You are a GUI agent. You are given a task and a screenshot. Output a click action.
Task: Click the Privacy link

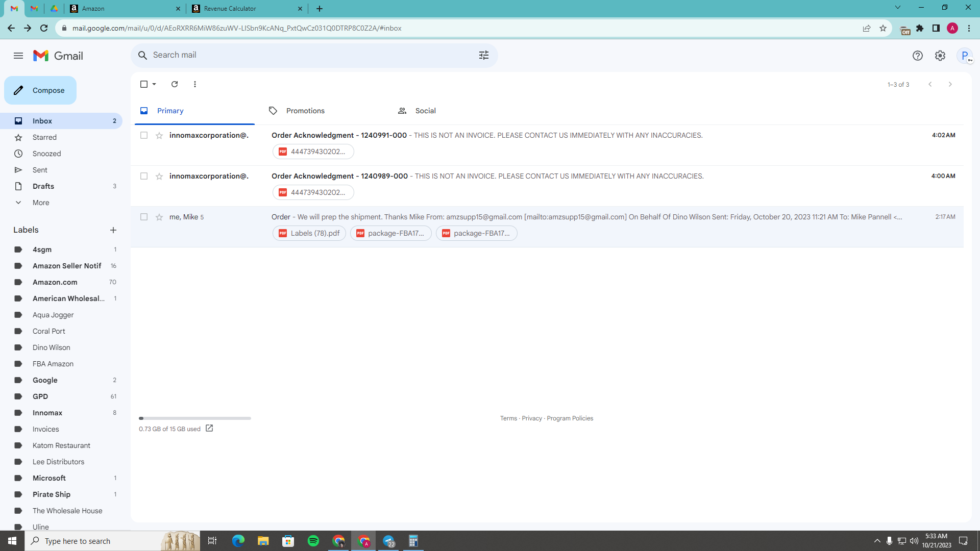point(532,418)
